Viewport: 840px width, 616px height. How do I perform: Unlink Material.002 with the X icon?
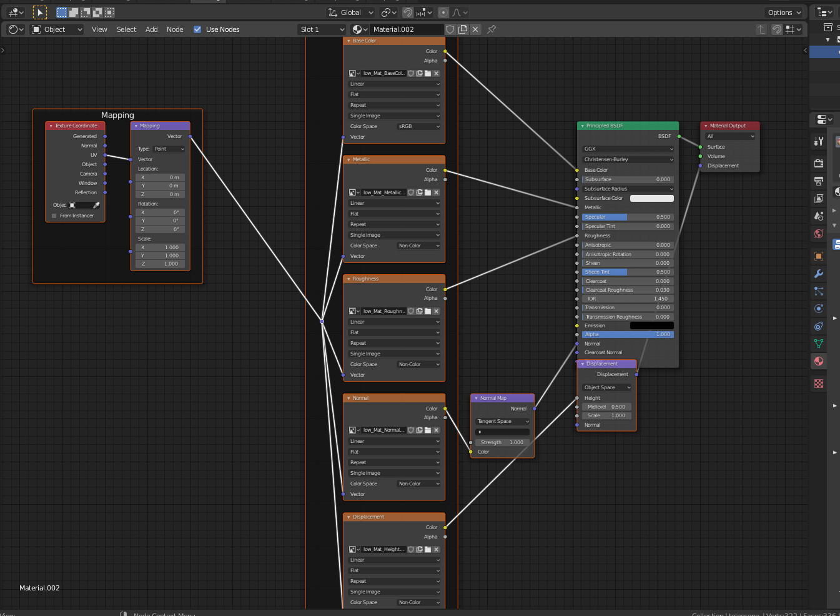pyautogui.click(x=475, y=29)
